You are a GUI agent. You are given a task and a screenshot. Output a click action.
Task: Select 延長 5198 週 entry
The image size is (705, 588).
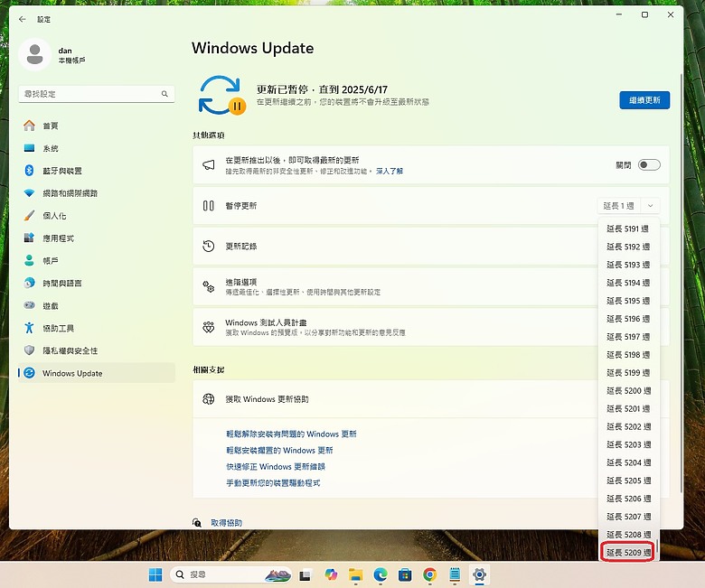(x=628, y=354)
